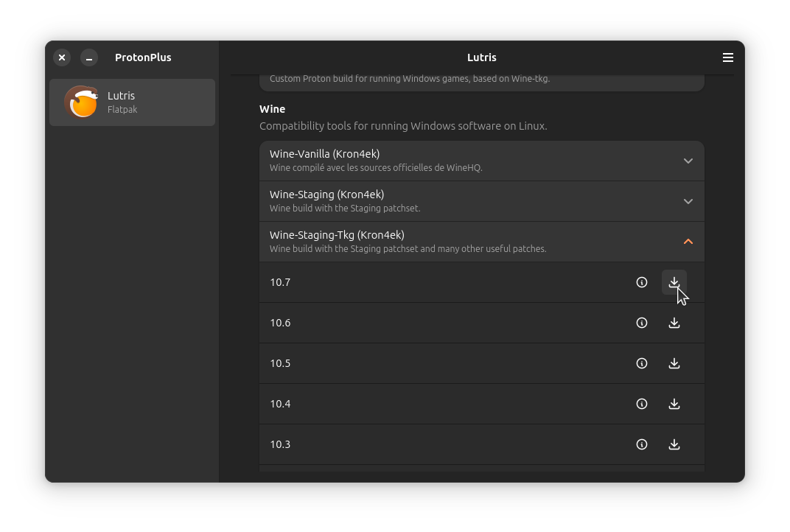Viewport: 790px width, 532px height.
Task: Open the hamburger main menu
Action: point(727,57)
